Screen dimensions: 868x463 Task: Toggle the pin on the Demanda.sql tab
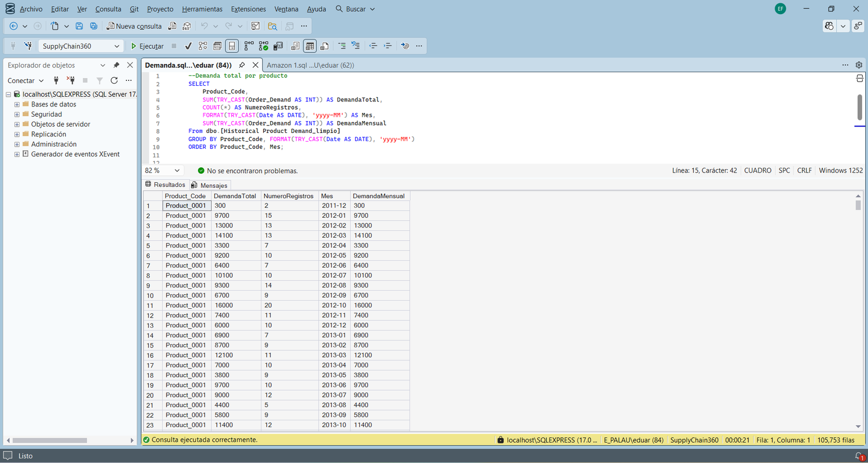coord(242,65)
